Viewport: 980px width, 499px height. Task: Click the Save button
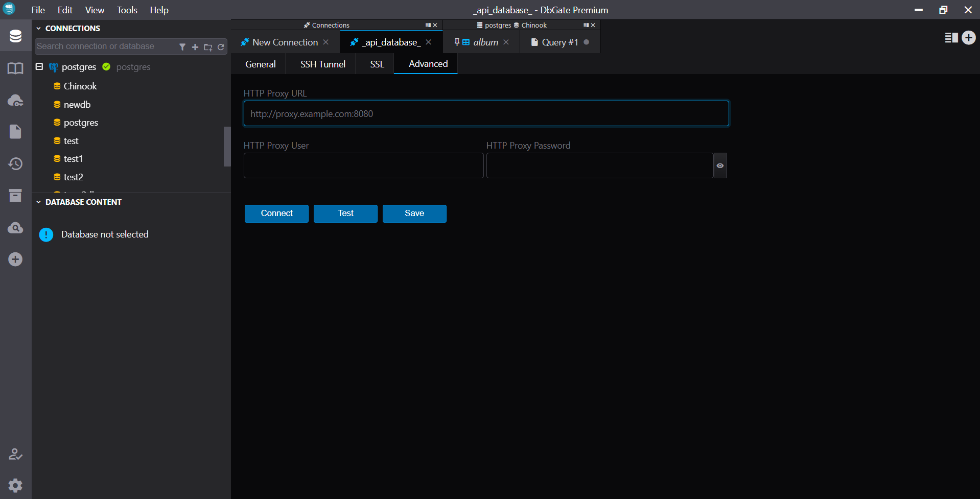[x=414, y=213]
